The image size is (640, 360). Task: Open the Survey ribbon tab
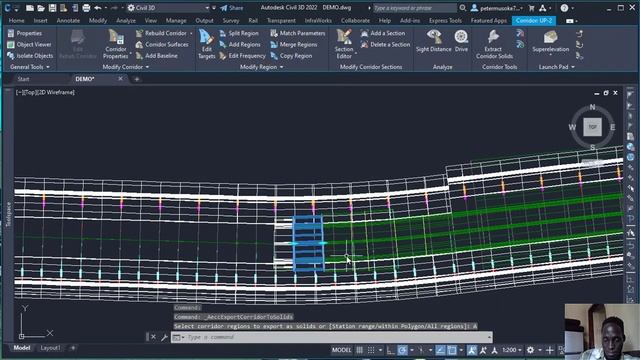231,20
